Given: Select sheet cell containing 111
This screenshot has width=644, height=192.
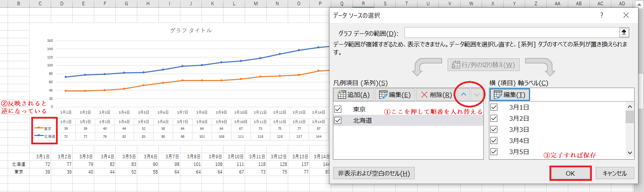Looking at the screenshot, I should click(x=234, y=164).
